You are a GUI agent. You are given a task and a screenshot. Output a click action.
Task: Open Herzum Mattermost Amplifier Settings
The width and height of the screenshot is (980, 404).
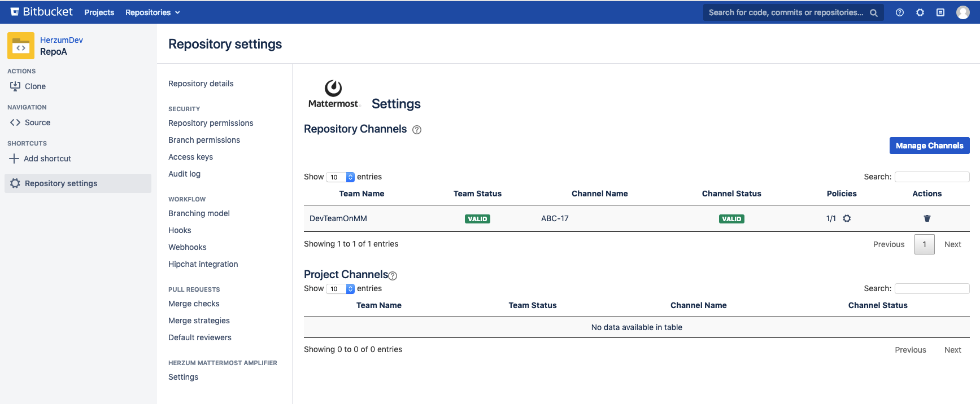tap(183, 377)
